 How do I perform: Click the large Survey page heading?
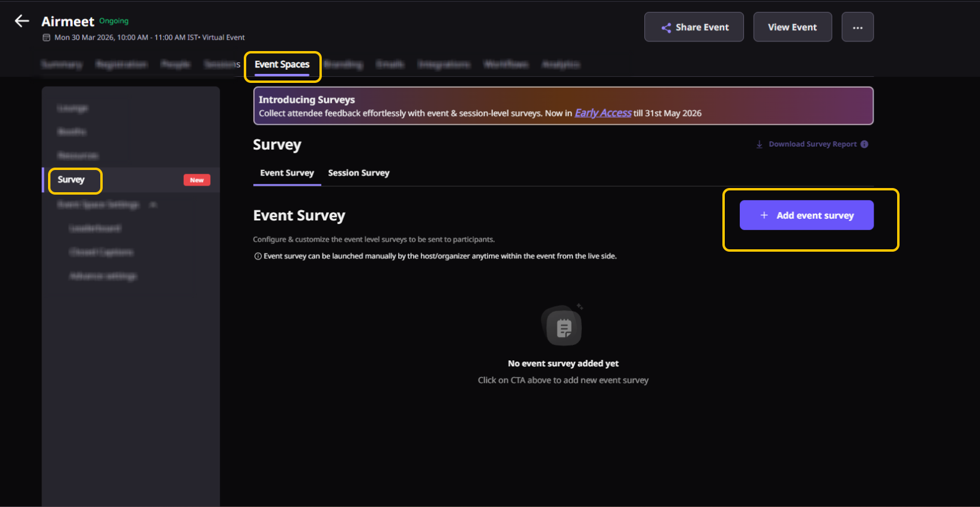tap(277, 145)
